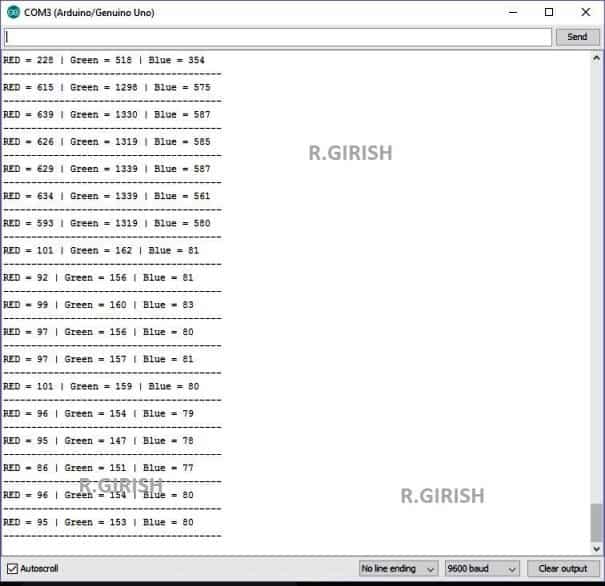Maximize the COM3 serial monitor window
This screenshot has height=586, width=605.
point(549,12)
